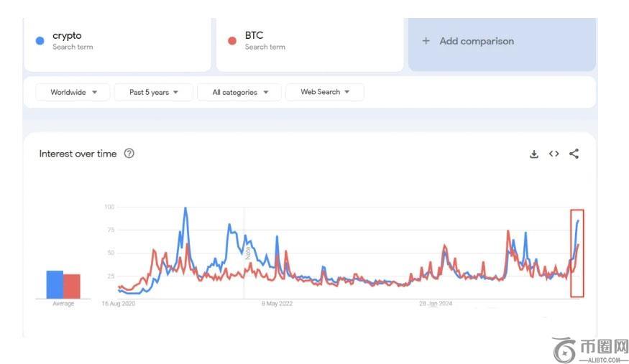This screenshot has width=629, height=364.
Task: Select the red Average bar
Action: tap(72, 286)
